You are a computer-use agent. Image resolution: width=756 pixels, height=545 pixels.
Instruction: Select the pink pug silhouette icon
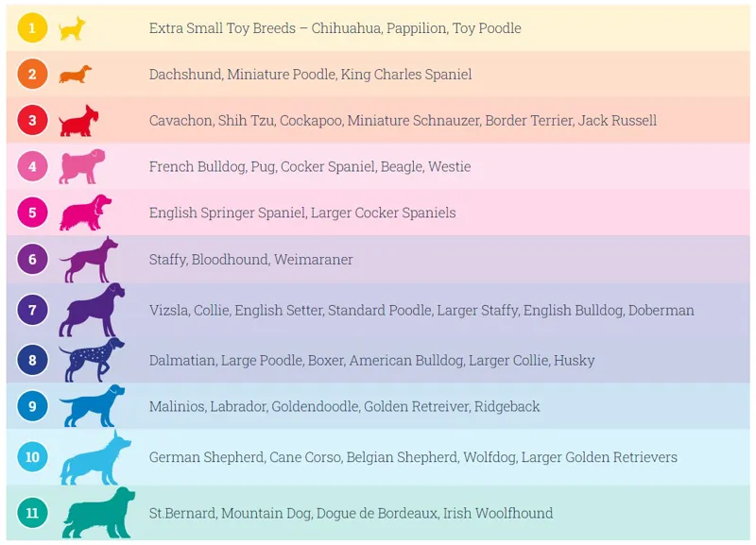[81, 166]
